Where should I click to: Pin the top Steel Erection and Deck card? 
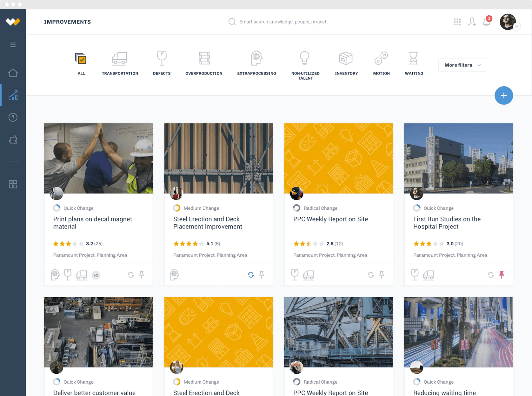(x=262, y=275)
